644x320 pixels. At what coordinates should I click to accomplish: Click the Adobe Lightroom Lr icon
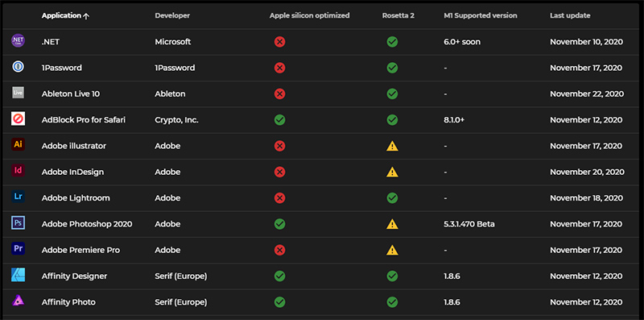pos(18,197)
